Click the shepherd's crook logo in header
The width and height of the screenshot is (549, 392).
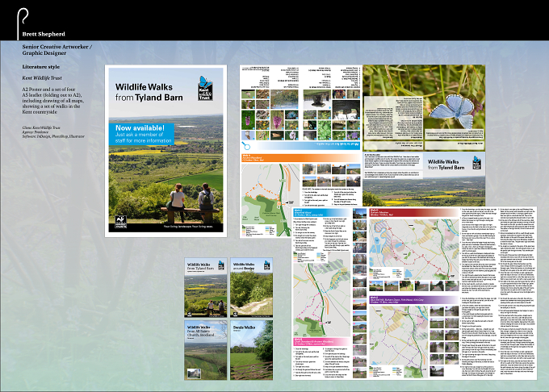(23, 23)
